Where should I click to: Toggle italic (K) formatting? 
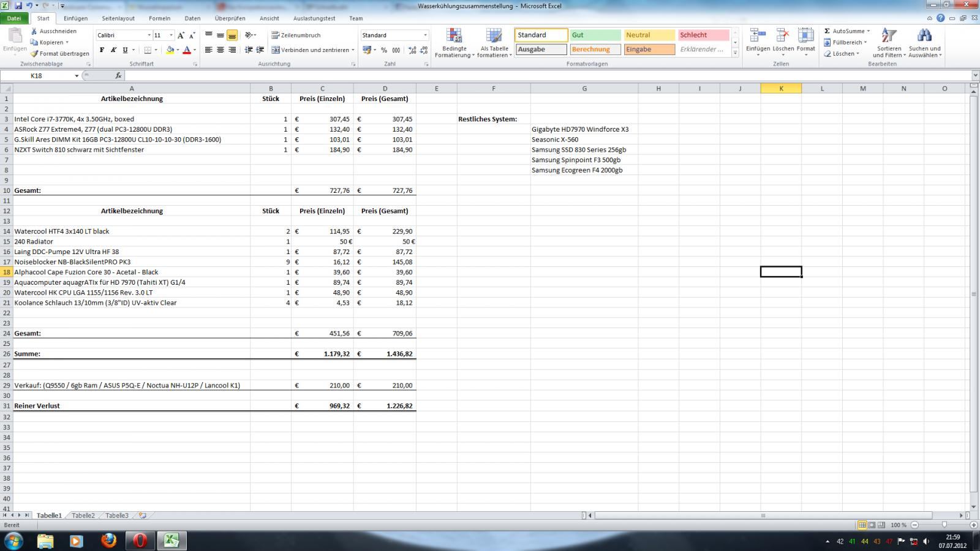point(113,50)
